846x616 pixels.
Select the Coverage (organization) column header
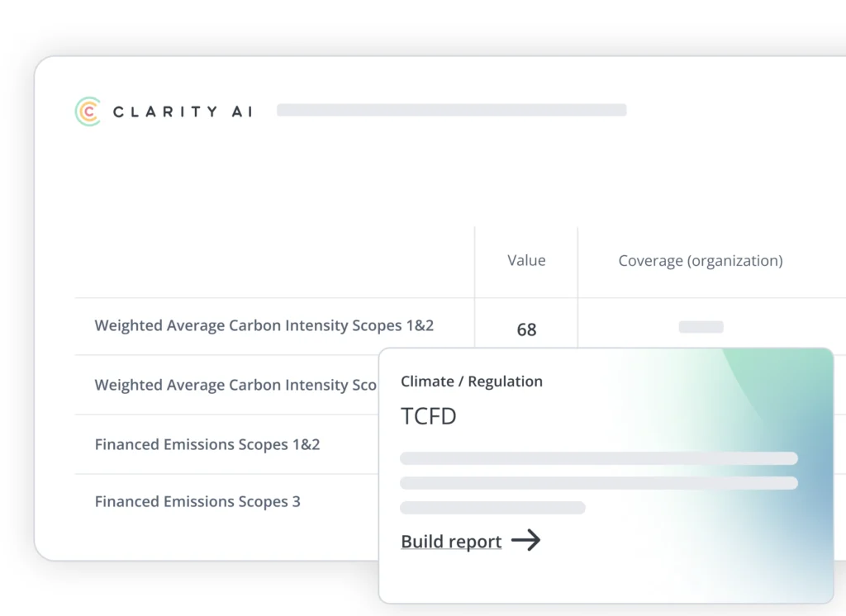(701, 261)
